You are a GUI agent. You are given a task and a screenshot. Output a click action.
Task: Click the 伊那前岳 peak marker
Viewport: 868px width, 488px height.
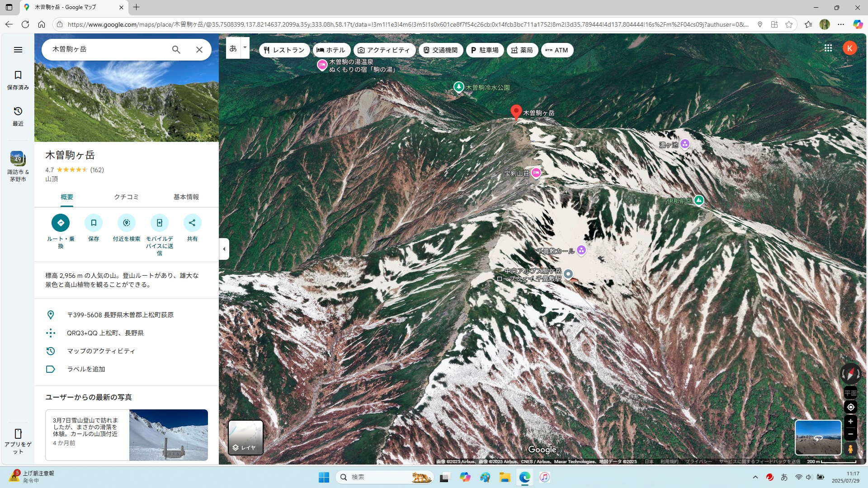pyautogui.click(x=699, y=200)
